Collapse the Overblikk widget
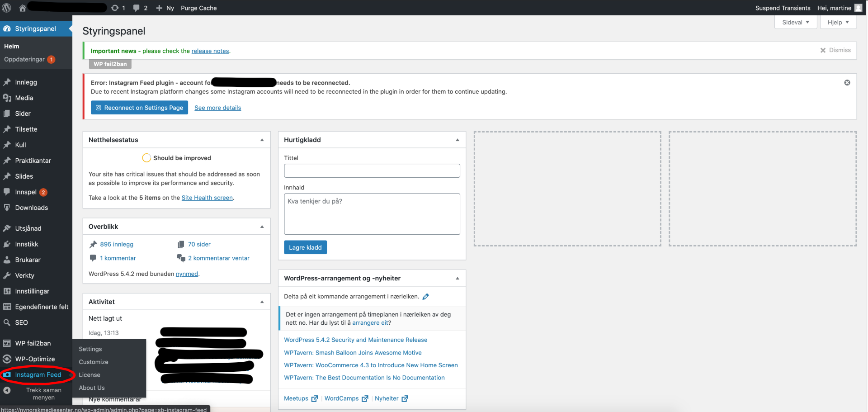Viewport: 868px width, 412px height. click(x=262, y=227)
